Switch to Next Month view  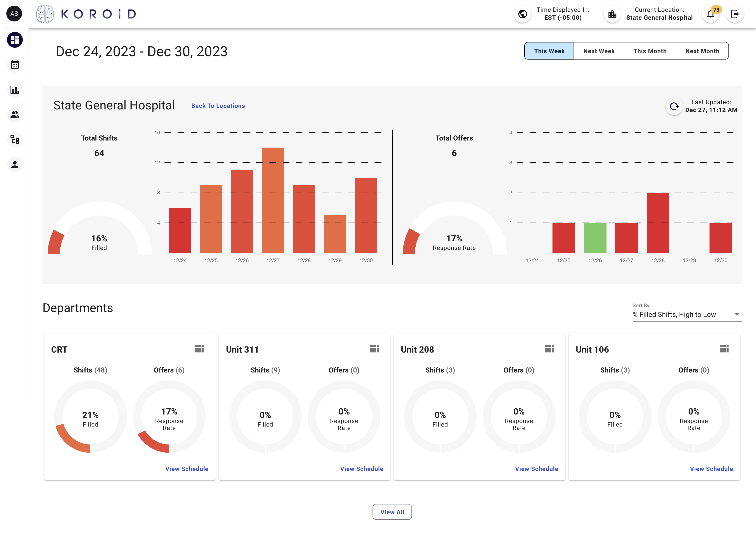(x=702, y=51)
